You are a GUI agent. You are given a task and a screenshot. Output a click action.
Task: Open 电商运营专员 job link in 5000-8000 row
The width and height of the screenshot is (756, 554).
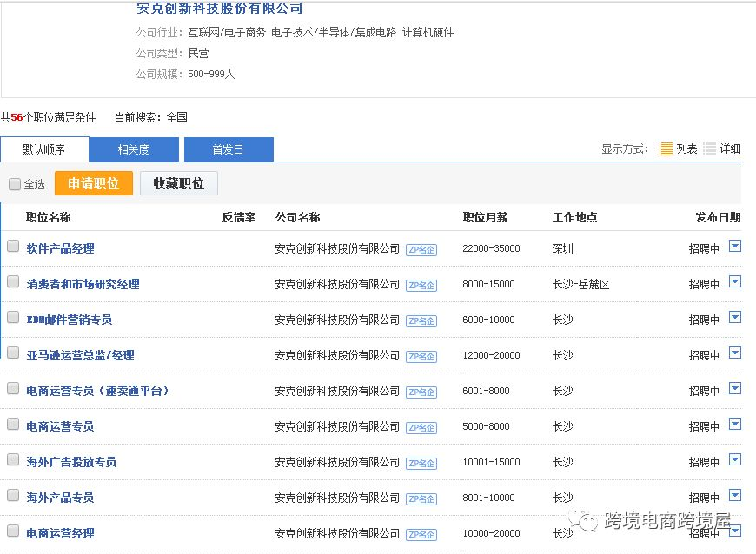(60, 427)
